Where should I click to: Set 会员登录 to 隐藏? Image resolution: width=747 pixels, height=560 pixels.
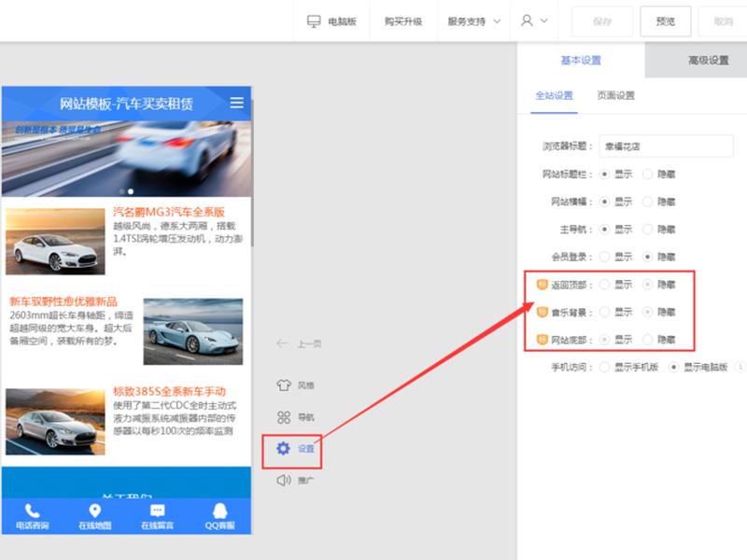click(647, 258)
